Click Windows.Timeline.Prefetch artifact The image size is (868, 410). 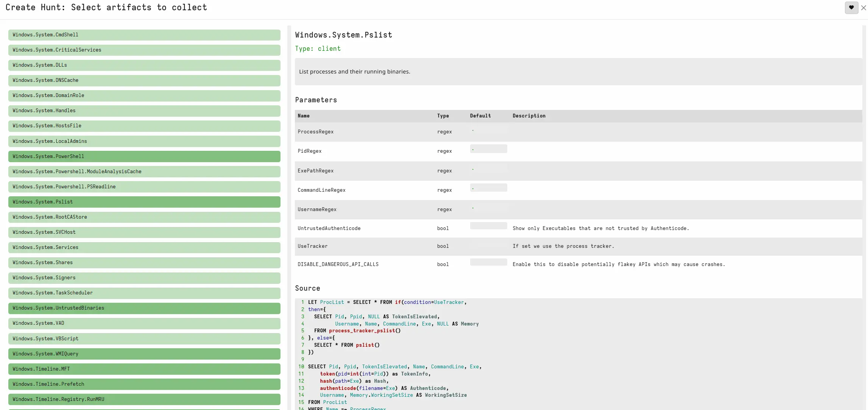click(x=144, y=384)
